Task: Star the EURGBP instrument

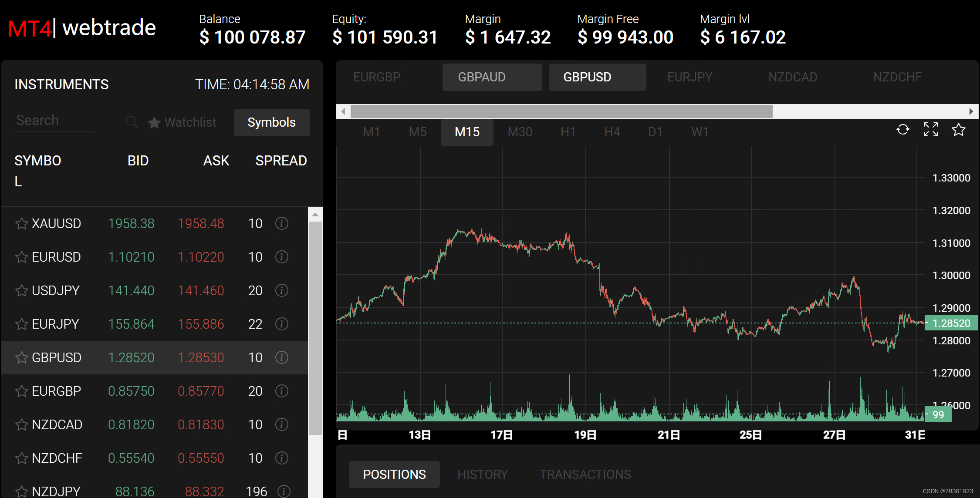Action: (21, 391)
